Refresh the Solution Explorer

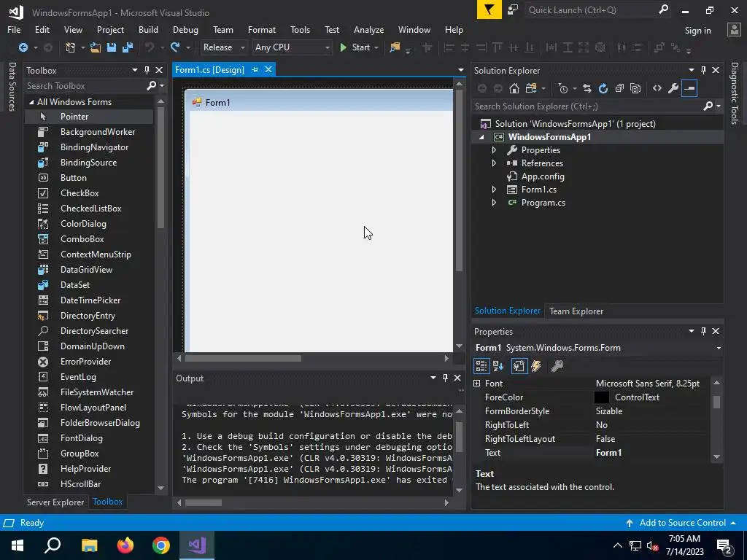[603, 88]
